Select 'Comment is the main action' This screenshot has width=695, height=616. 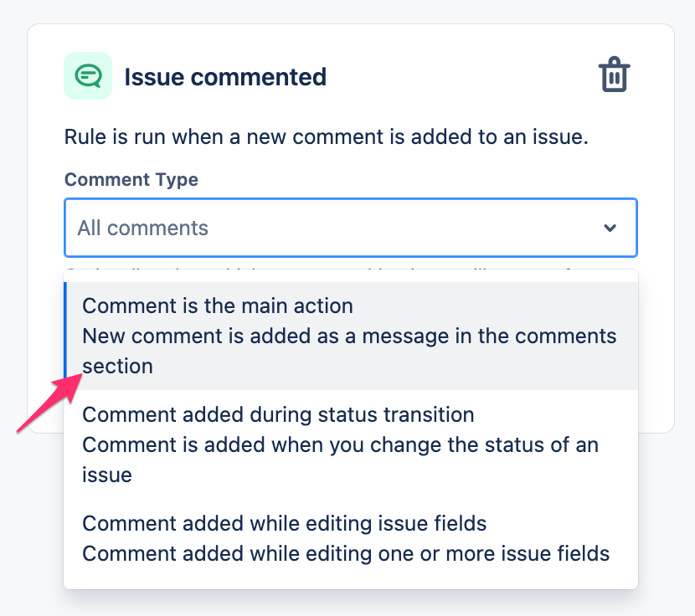tap(217, 305)
